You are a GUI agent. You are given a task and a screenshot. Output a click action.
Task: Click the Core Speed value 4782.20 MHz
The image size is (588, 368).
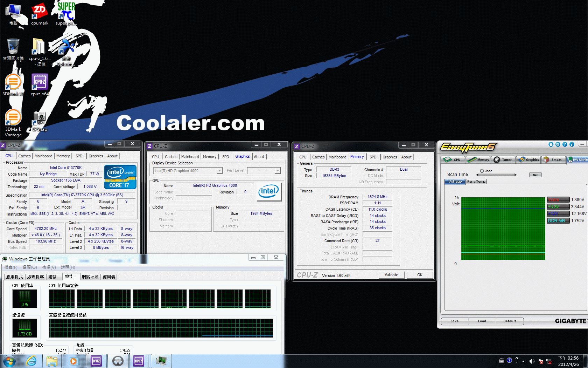46,229
